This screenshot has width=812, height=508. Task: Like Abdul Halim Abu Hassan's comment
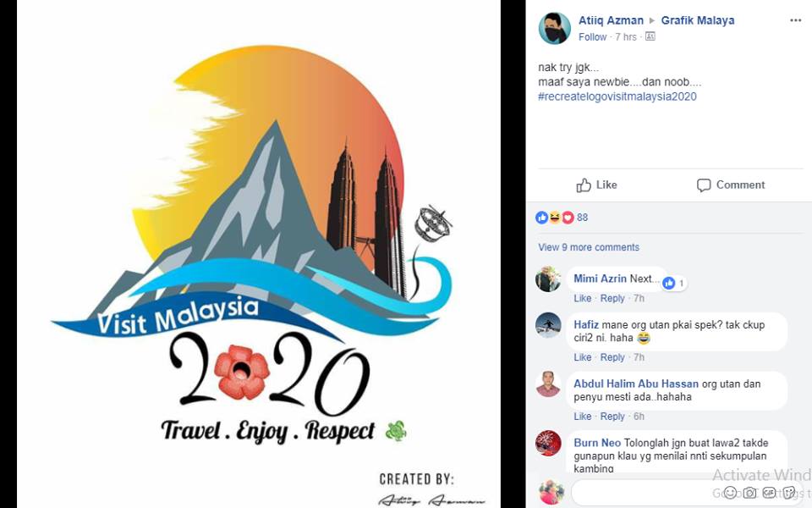coord(582,417)
